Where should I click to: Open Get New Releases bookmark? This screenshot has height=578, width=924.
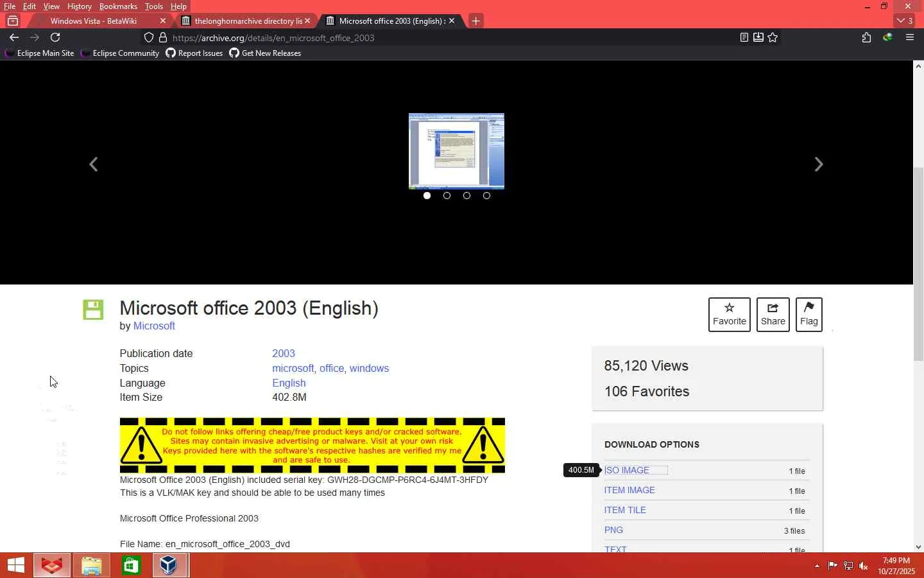pos(265,53)
